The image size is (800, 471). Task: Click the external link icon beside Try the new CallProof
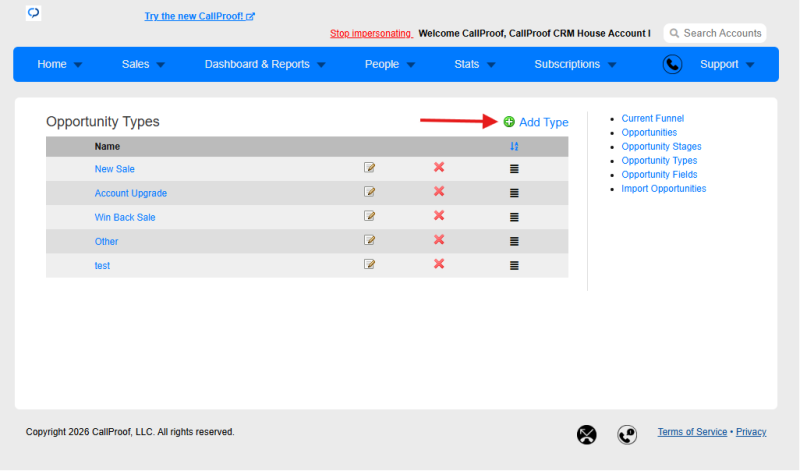(250, 16)
